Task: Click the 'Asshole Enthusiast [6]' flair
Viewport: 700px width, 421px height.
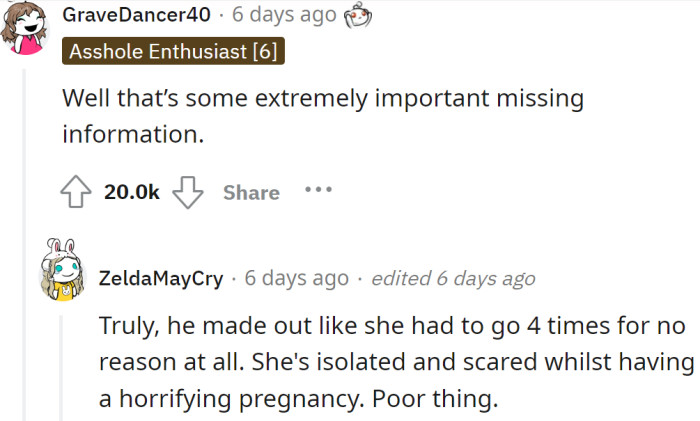Action: pyautogui.click(x=174, y=50)
